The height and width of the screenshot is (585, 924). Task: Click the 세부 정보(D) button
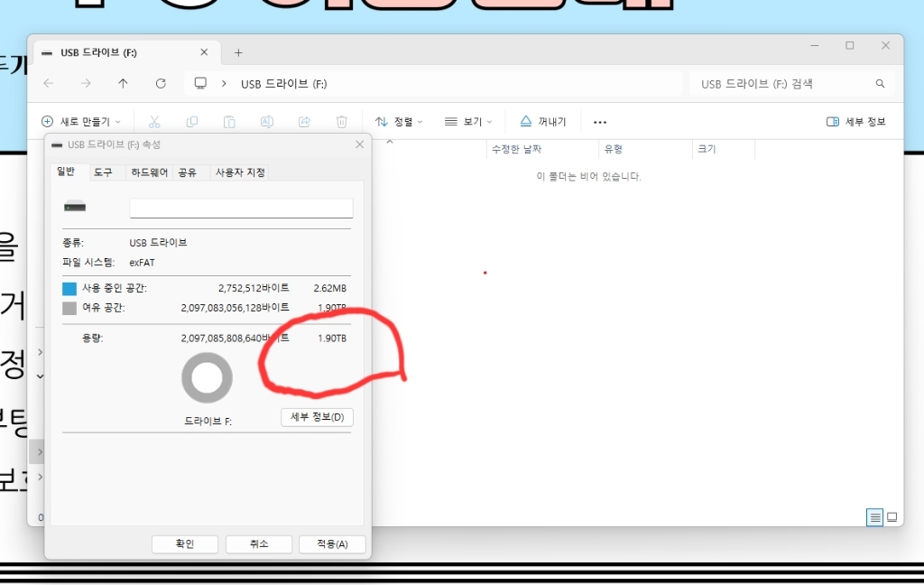(317, 417)
